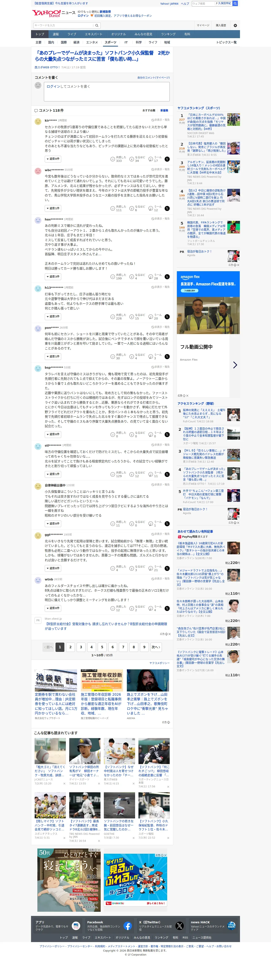Share kir***** comment on X
The width and height of the screenshot is (271, 980).
(167, 159)
